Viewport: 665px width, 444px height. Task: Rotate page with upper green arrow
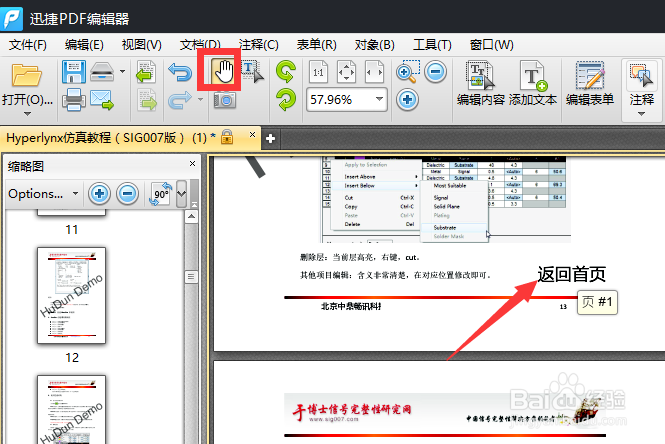(286, 71)
